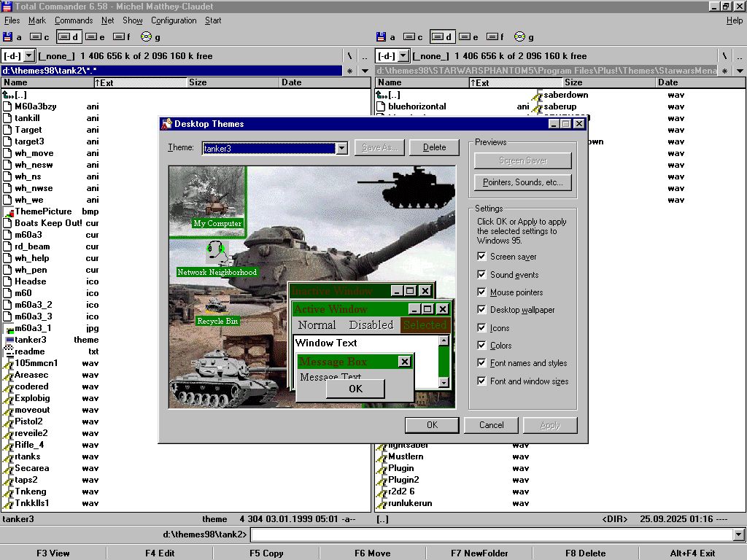Open the Configuration menu
The width and height of the screenshot is (747, 560).
pyautogui.click(x=174, y=20)
